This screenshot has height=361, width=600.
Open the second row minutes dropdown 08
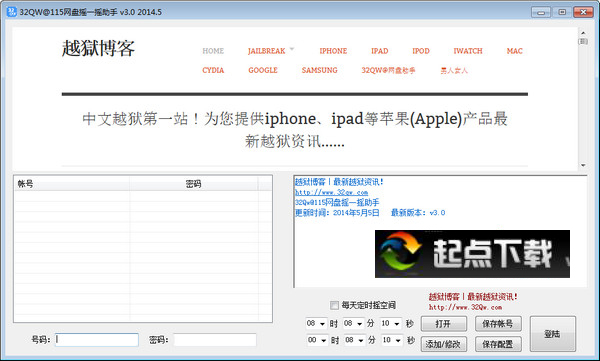pos(354,340)
